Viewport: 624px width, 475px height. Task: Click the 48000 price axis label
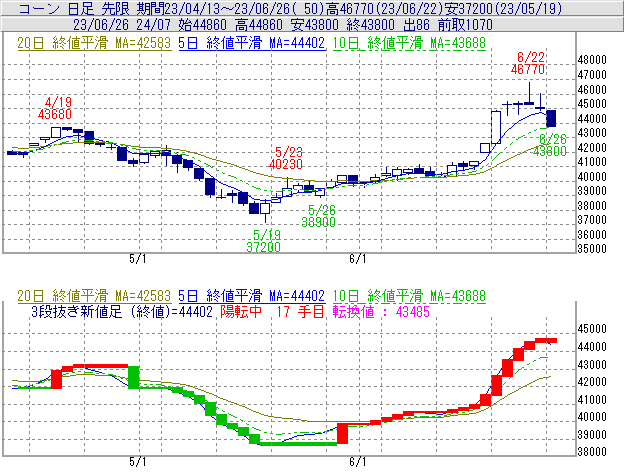tap(592, 60)
